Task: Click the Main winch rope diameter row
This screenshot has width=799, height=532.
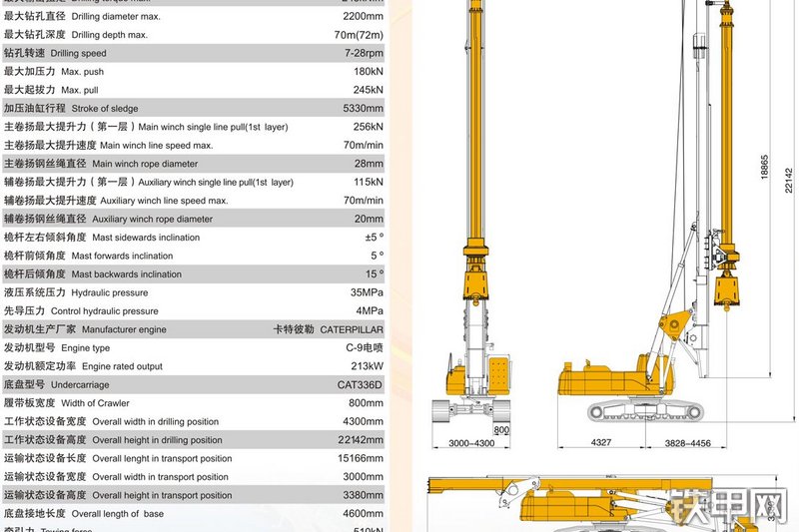Action: point(193,164)
